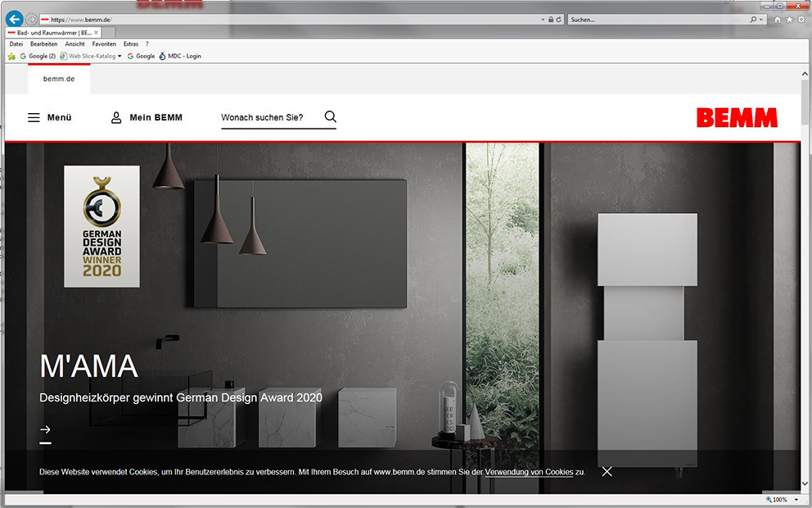Dismiss the cookie notice with the X

point(607,471)
